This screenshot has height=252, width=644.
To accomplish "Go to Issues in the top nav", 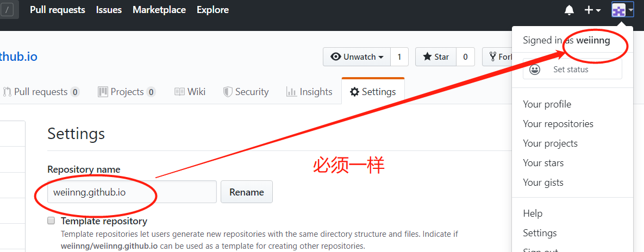I will click(x=109, y=10).
